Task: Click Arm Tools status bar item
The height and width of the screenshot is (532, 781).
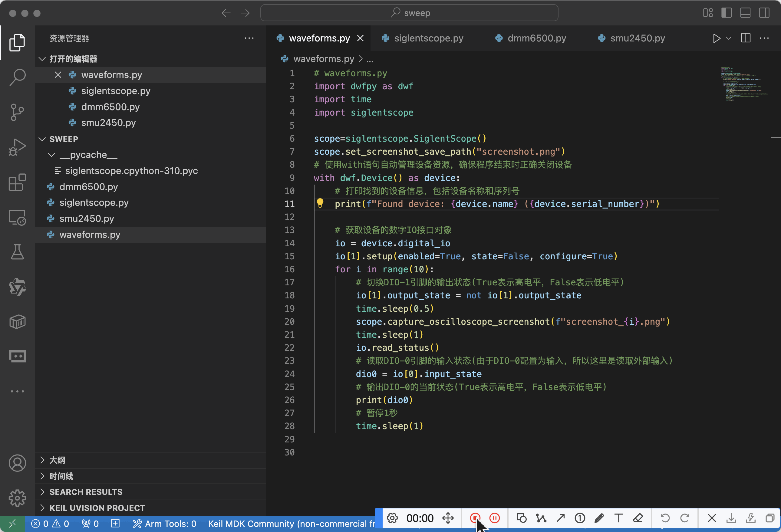Action: click(164, 523)
